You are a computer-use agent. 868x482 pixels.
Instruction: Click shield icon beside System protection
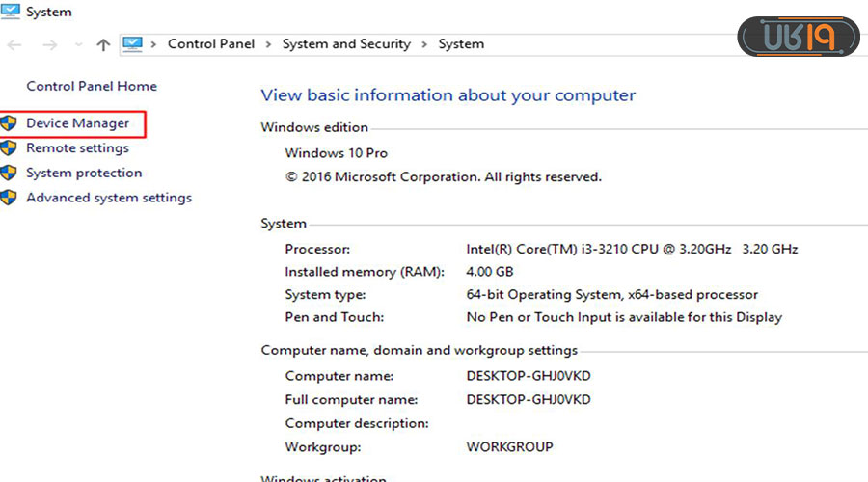coord(9,174)
